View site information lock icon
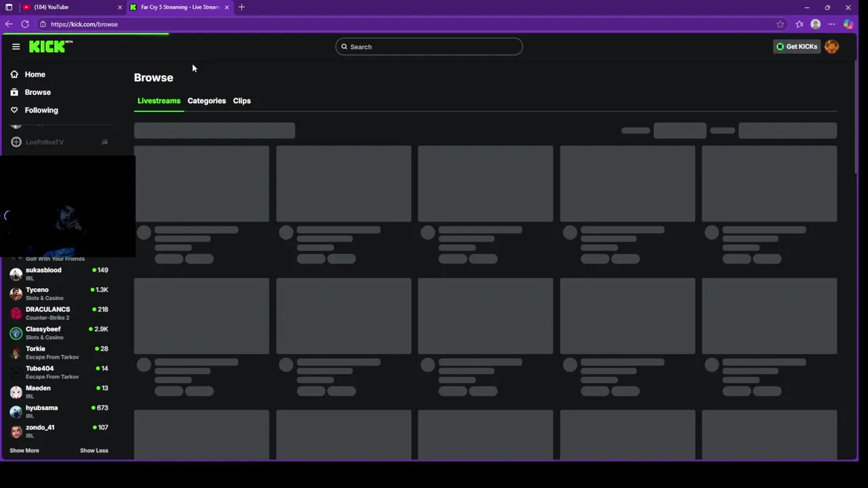 click(43, 24)
